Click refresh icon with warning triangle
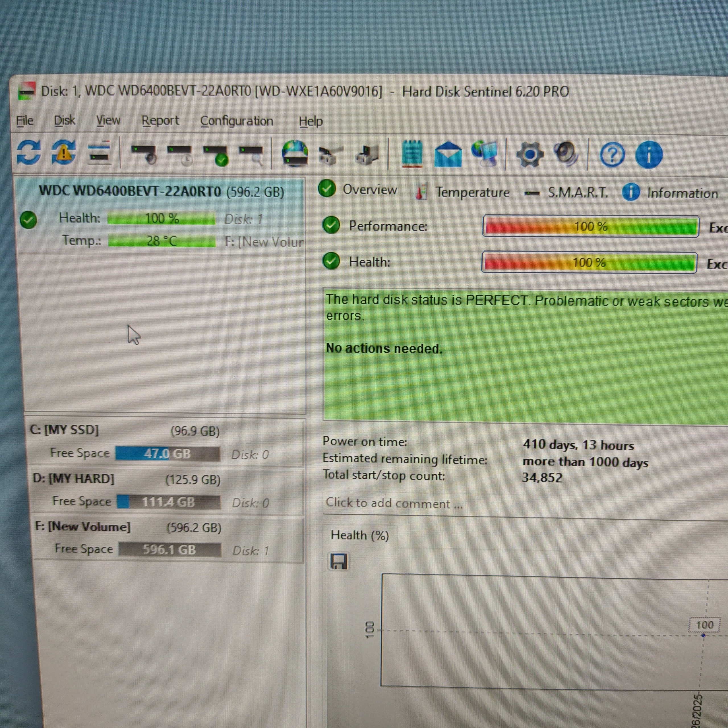The image size is (728, 728). (63, 153)
